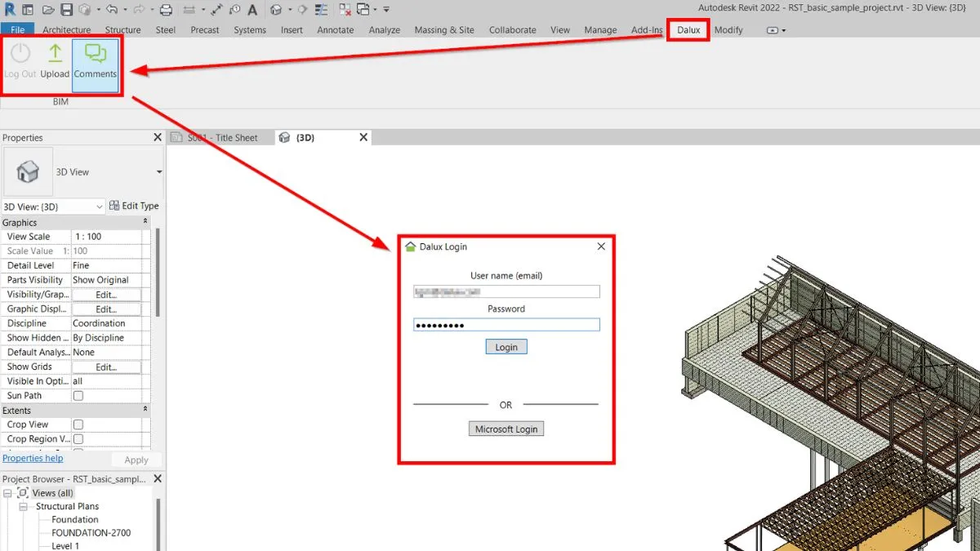The image size is (980, 551).
Task: Select Level 1 in Project Browser
Action: pyautogui.click(x=65, y=546)
